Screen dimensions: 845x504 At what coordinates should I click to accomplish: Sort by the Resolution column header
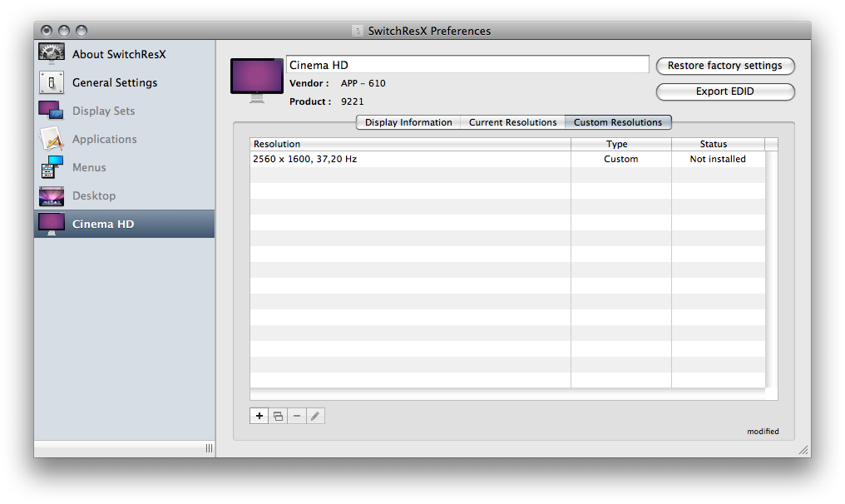click(410, 144)
